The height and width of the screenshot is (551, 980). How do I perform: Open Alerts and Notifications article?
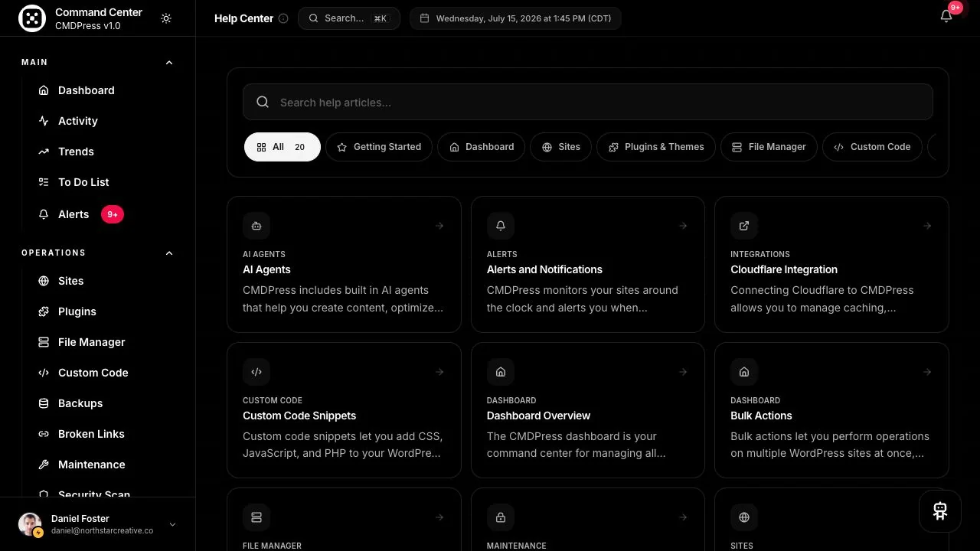tap(544, 269)
